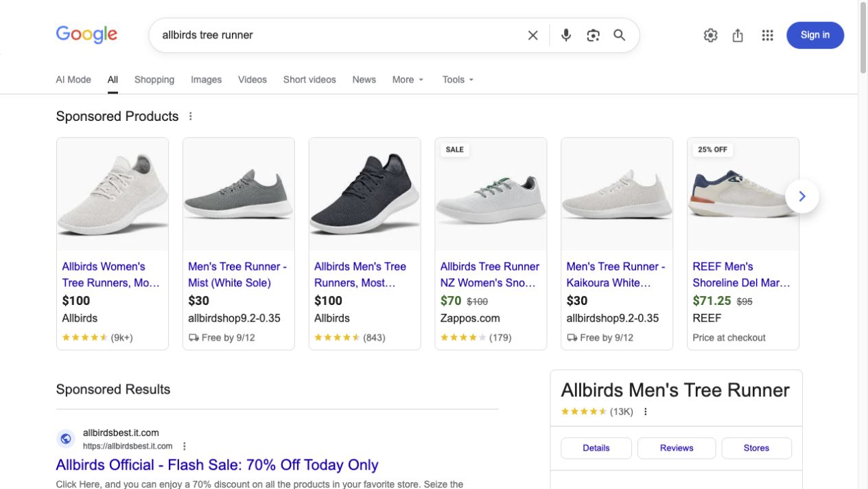The width and height of the screenshot is (868, 489).
Task: Click the Kaikoura White shoe image
Action: (x=617, y=194)
